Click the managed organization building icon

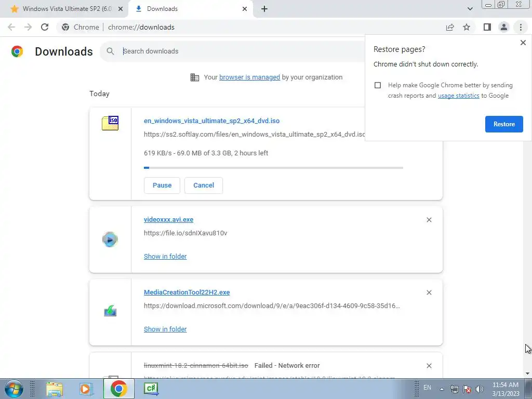tap(195, 77)
